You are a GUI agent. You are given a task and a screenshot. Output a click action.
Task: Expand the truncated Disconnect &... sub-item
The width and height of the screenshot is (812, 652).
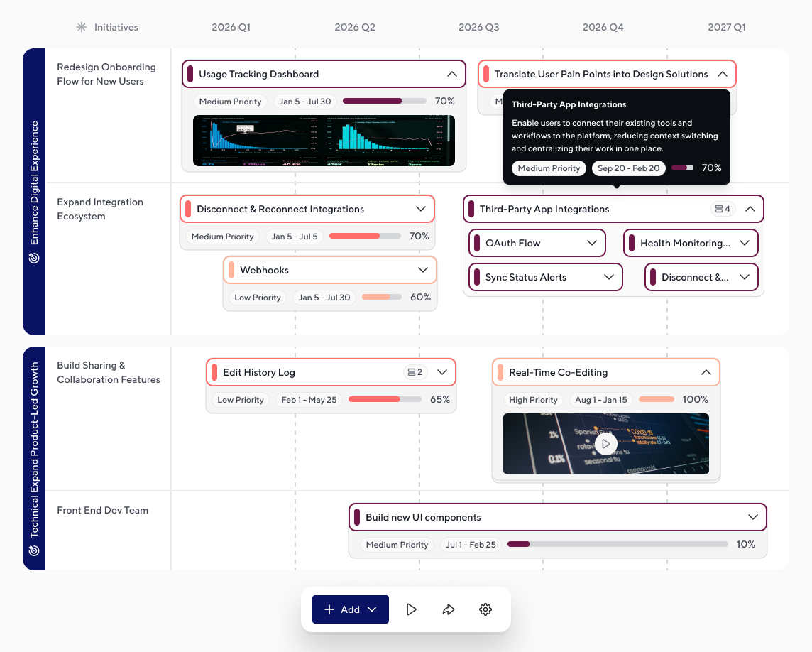[745, 277]
